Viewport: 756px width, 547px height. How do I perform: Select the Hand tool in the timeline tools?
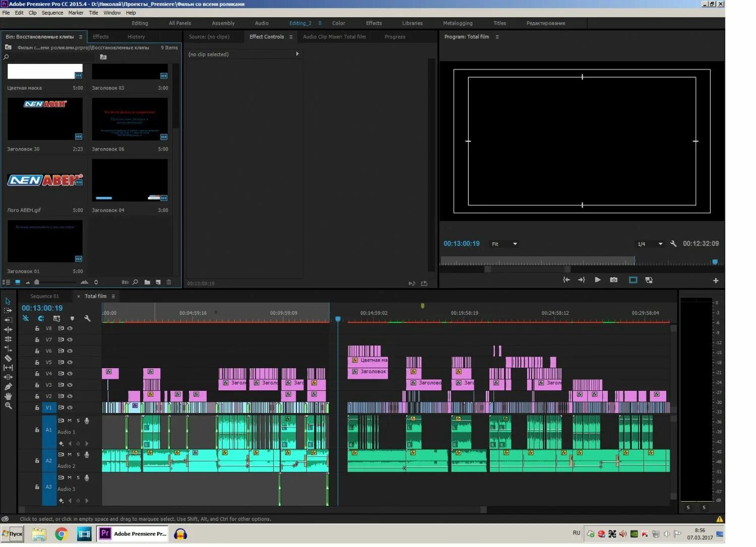tap(8, 396)
